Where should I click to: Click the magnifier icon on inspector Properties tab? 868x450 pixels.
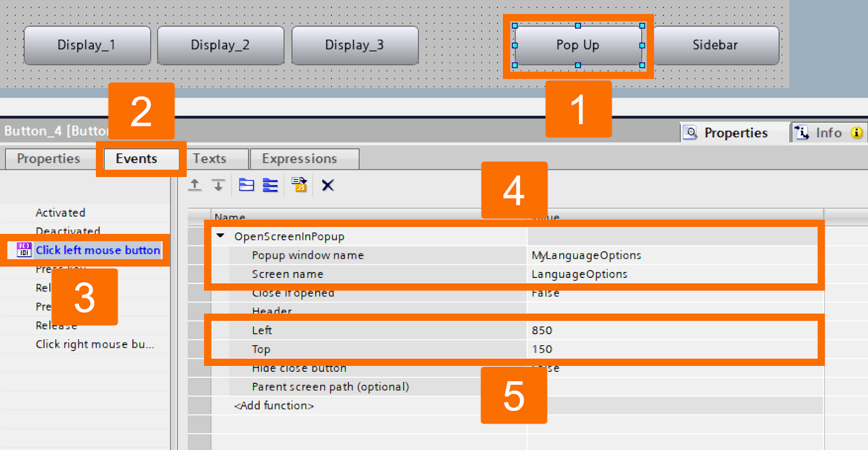point(690,132)
